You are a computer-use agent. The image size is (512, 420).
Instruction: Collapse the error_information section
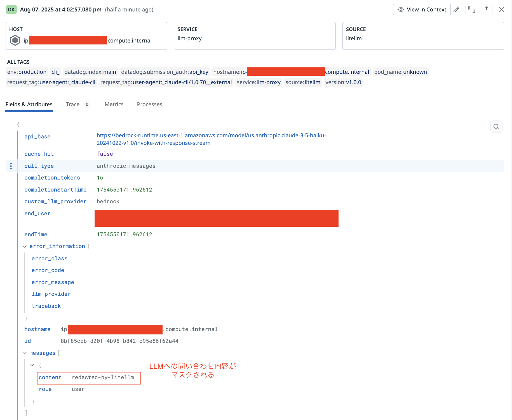pyautogui.click(x=25, y=246)
